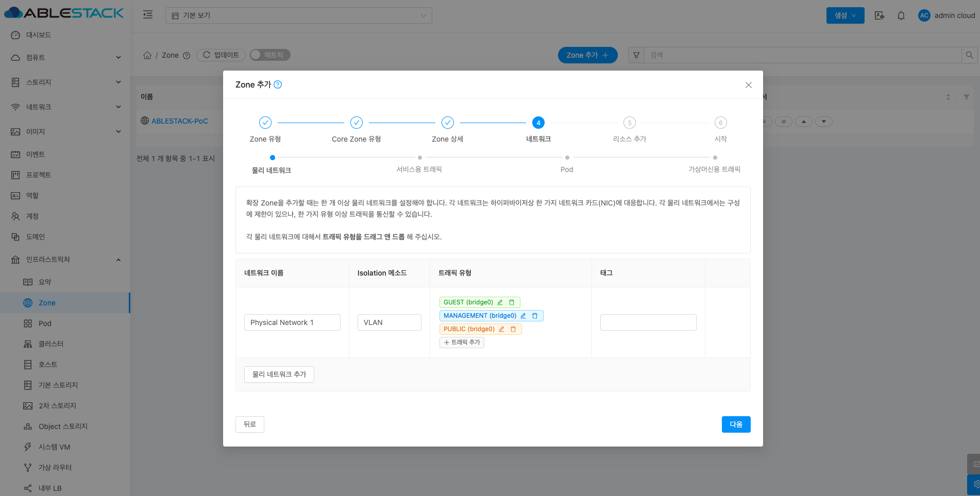Click 물리 네트워크 추가 button
The width and height of the screenshot is (980, 496).
point(279,374)
